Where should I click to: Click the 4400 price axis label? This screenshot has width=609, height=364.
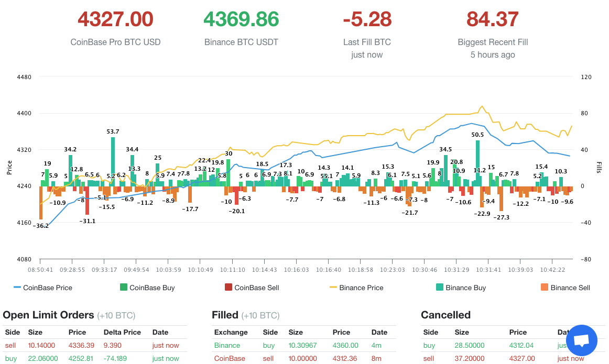pos(24,113)
